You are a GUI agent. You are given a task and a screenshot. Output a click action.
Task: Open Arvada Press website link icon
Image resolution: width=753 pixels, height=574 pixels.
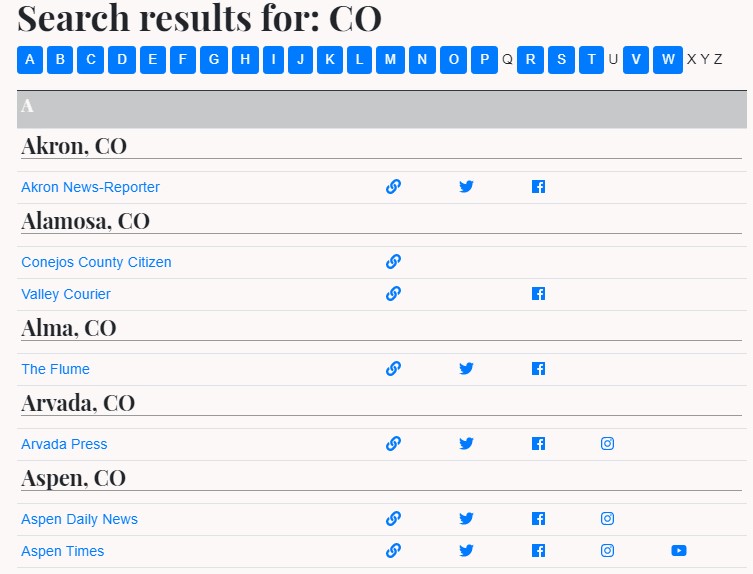[393, 443]
